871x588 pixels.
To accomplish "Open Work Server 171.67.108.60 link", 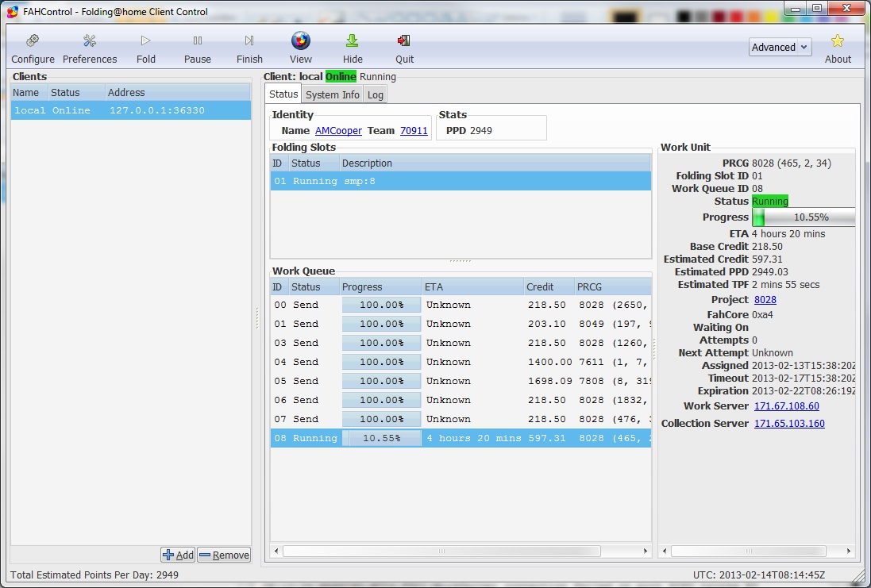I will 787,405.
